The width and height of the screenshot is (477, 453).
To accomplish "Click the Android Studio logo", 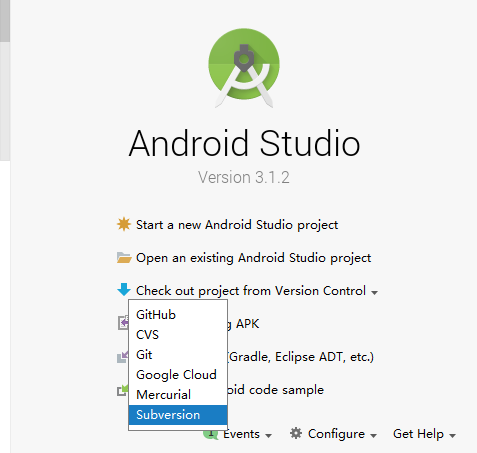I will point(244,68).
